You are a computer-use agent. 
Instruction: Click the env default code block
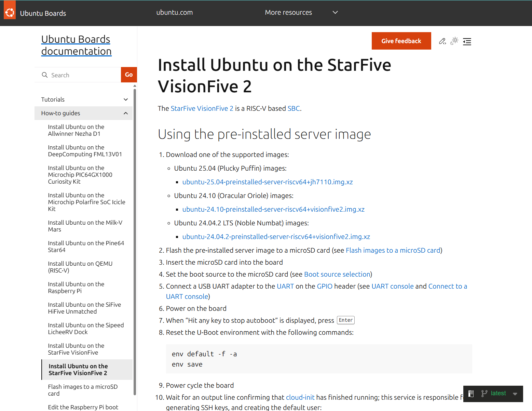point(319,359)
